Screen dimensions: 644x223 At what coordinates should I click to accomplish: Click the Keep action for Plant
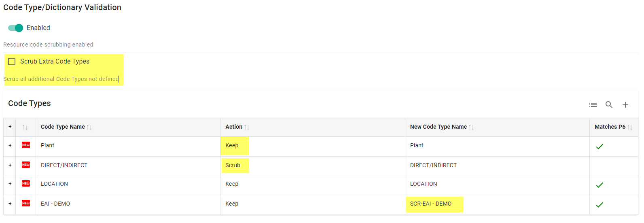pyautogui.click(x=232, y=145)
